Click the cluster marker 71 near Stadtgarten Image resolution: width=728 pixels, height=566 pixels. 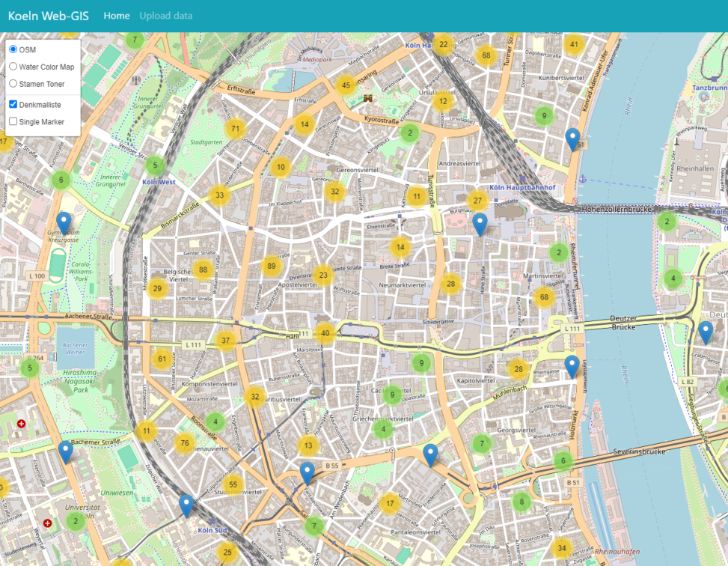click(234, 129)
